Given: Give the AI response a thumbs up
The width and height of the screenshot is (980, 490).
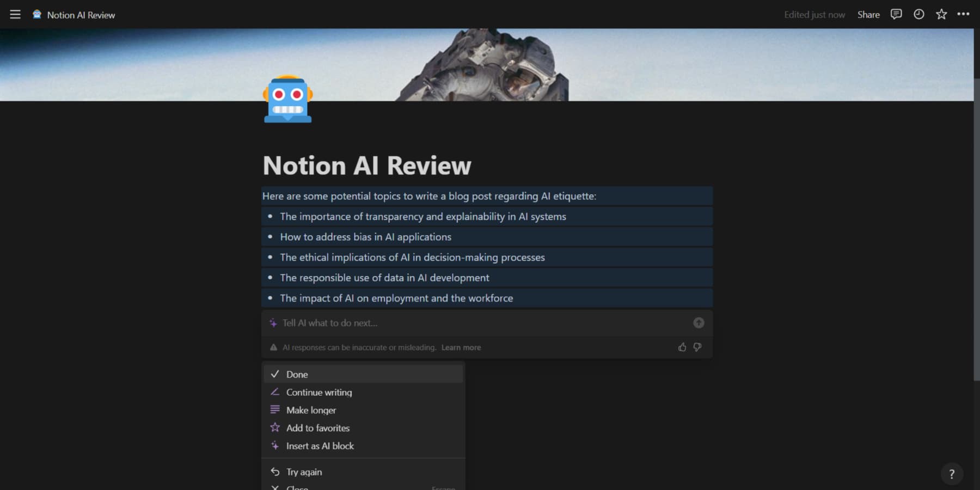Looking at the screenshot, I should pyautogui.click(x=682, y=347).
